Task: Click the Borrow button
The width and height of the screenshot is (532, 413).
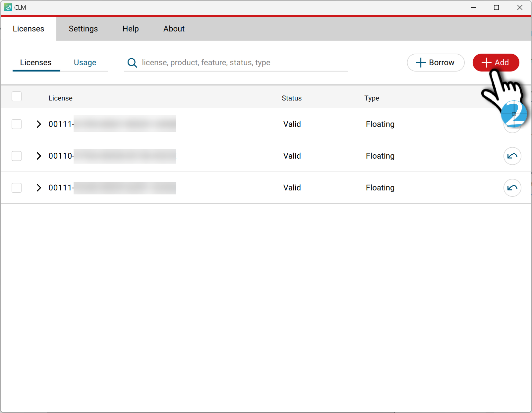Action: [x=436, y=63]
